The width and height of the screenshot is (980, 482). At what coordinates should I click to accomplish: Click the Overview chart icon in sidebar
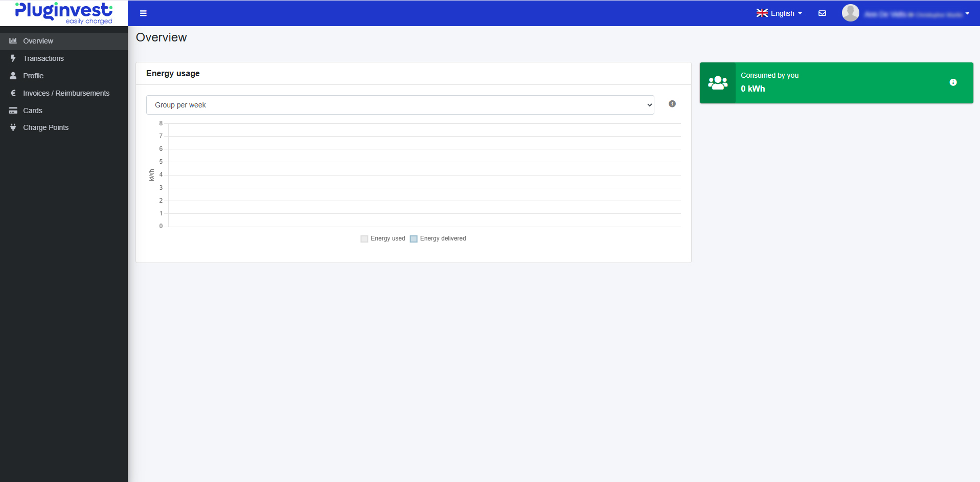tap(13, 41)
